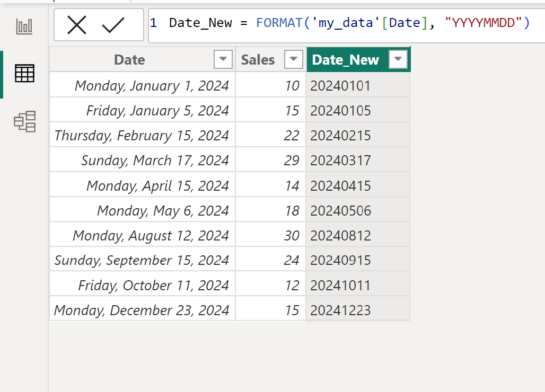
Task: Select Date_New cell 20240215
Action: click(x=358, y=136)
